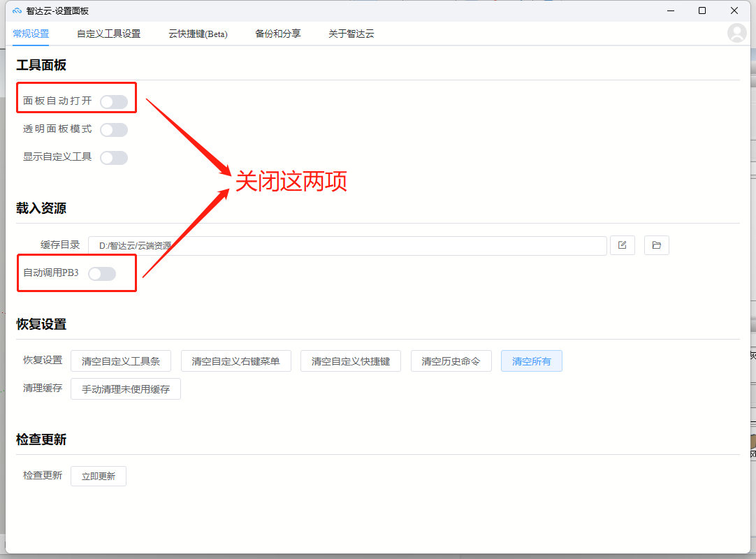Viewport: 756px width, 559px height.
Task: Open the 云快捷键(Beta) tab
Action: (x=198, y=34)
